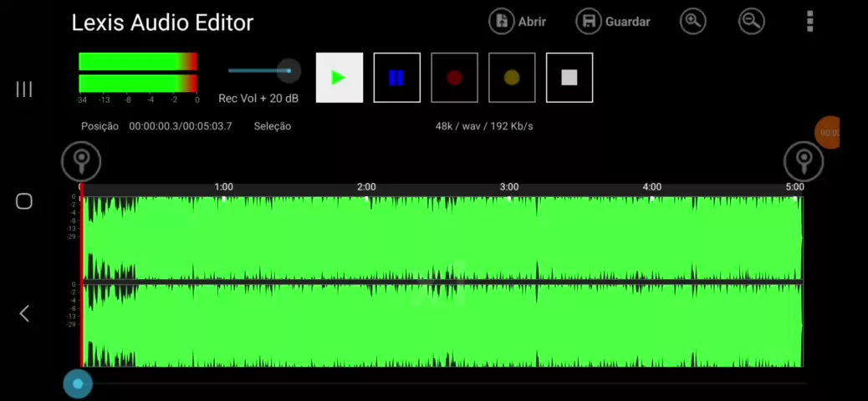Jump to the 2:00 mark on the timeline

(366, 187)
